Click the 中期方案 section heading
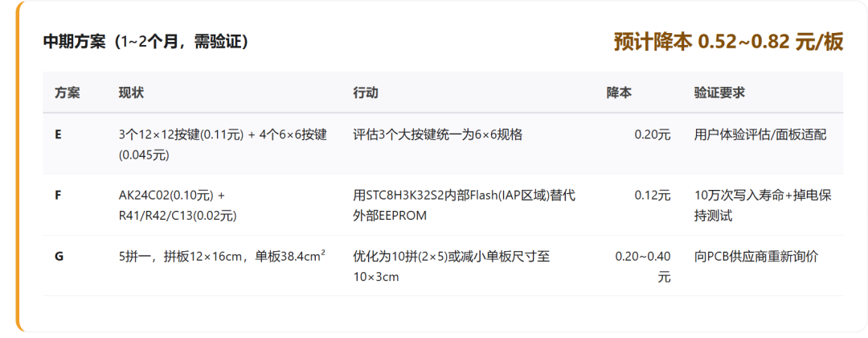Viewport: 868px width, 338px height. (x=145, y=42)
